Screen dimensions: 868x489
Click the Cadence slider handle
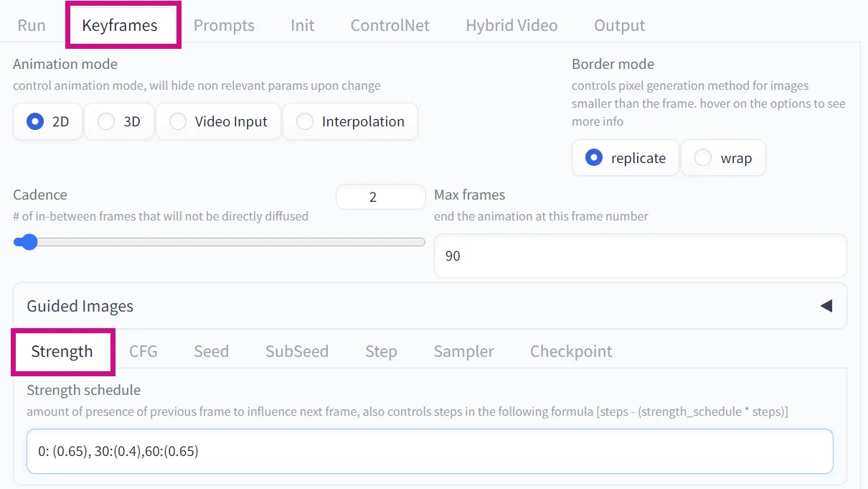click(29, 242)
